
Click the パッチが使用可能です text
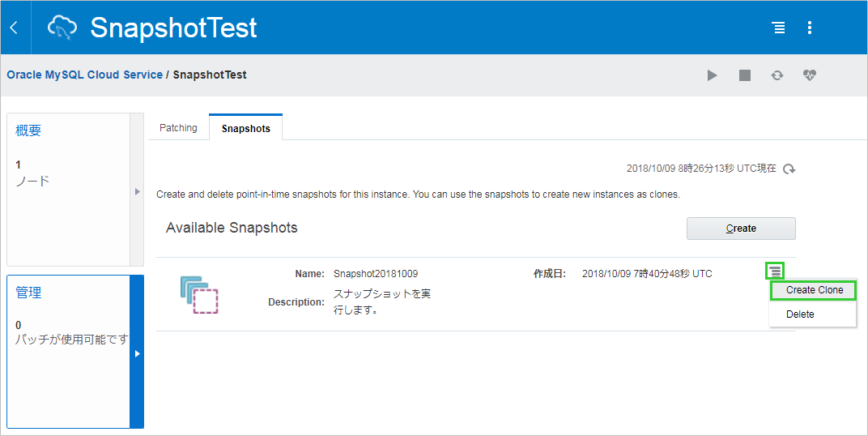[71, 340]
